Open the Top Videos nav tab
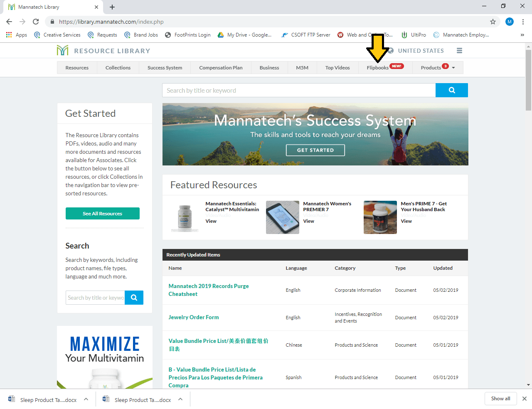 [x=337, y=68]
